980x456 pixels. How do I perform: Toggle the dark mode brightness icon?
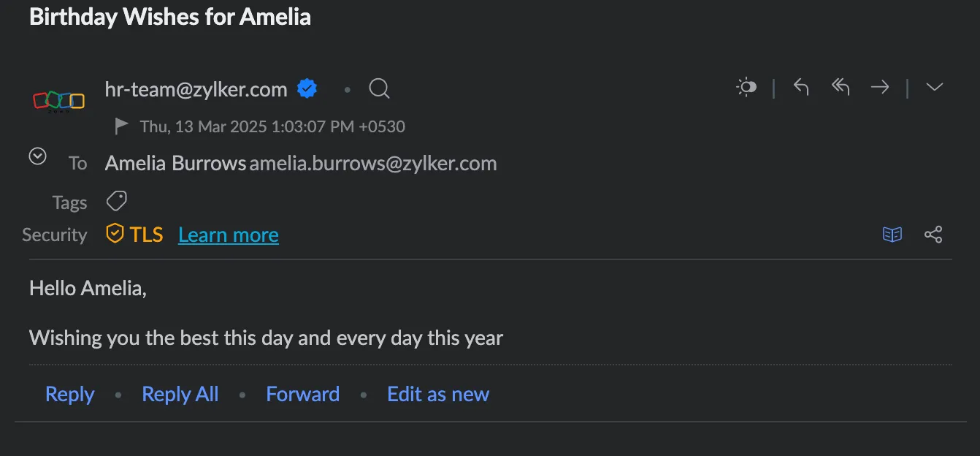(x=746, y=87)
